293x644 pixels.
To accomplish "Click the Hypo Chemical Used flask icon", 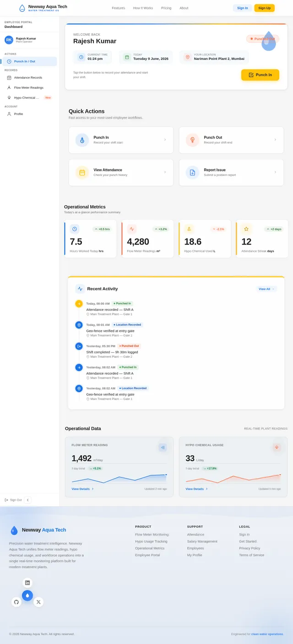I will pos(189,229).
